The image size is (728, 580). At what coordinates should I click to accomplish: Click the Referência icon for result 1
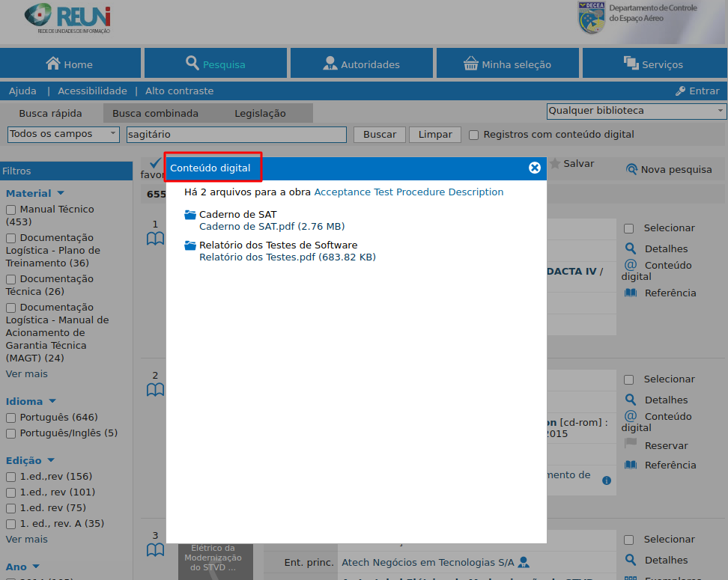tap(631, 293)
